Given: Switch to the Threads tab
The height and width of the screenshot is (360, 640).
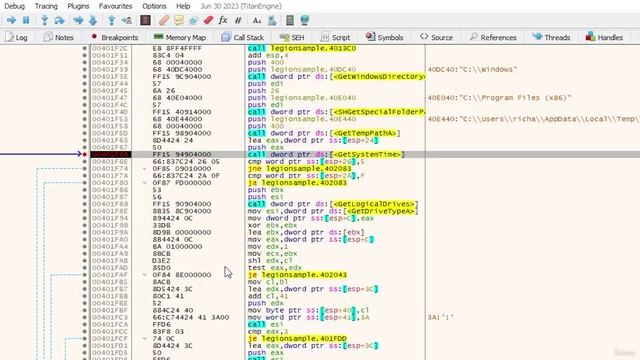Looking at the screenshot, I should (551, 37).
